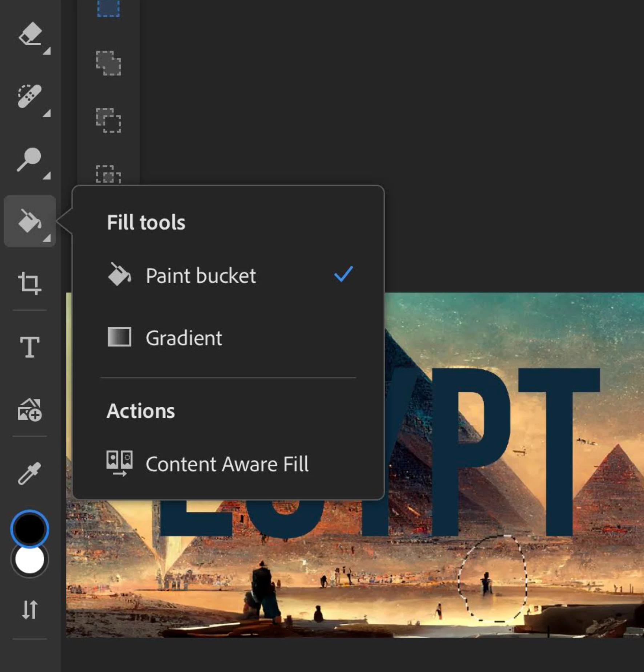Click the gradient square icon in flyout
The width and height of the screenshot is (644, 672).
coord(119,337)
